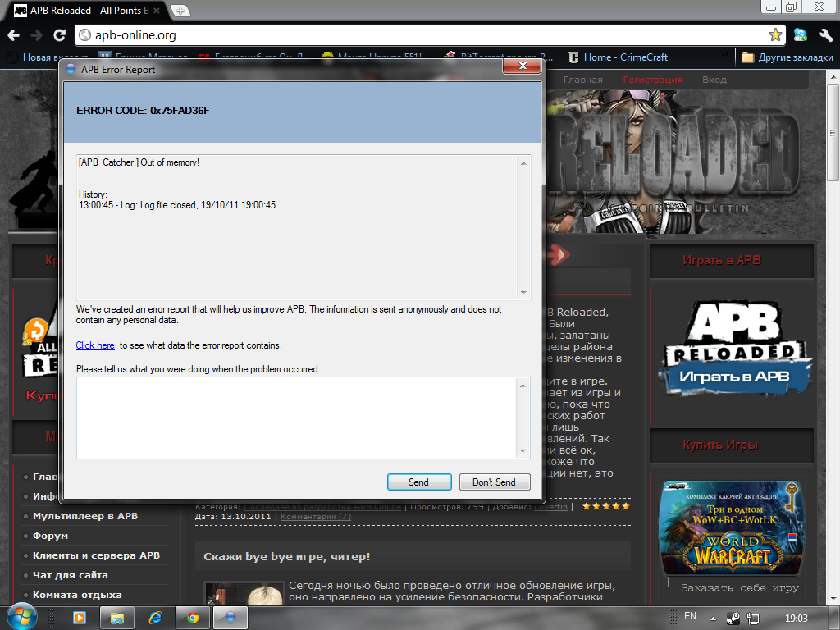Screen dimensions: 840x630
Task: Click the Lovertin author link
Action: (550, 507)
